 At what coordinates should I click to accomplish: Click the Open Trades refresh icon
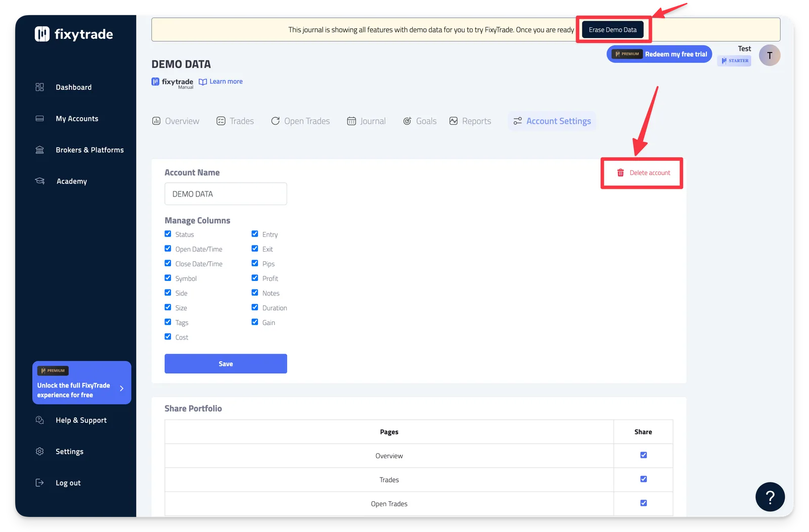276,121
